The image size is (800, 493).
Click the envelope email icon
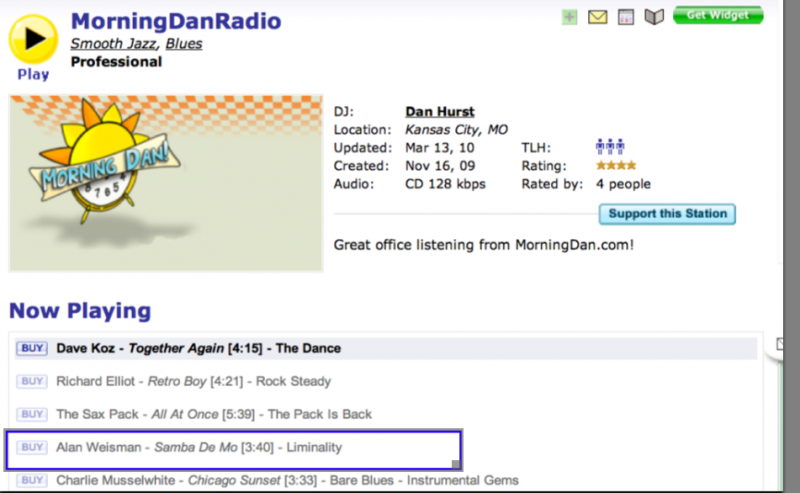(x=598, y=16)
